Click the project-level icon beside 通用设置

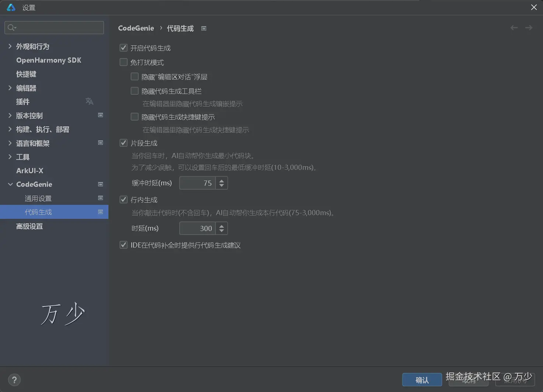[100, 198]
